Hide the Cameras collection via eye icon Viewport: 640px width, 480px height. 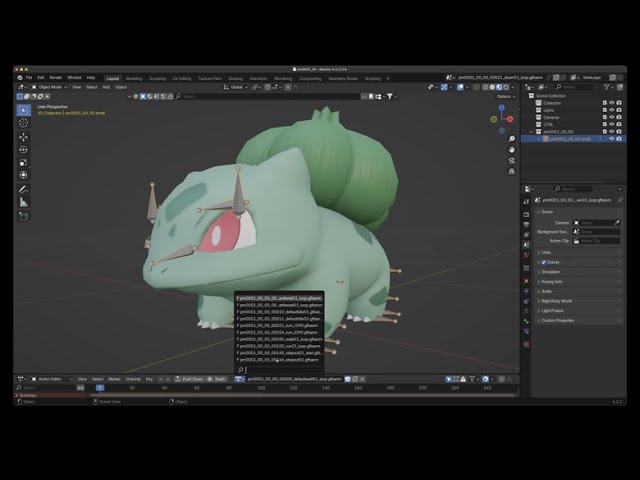[611, 117]
